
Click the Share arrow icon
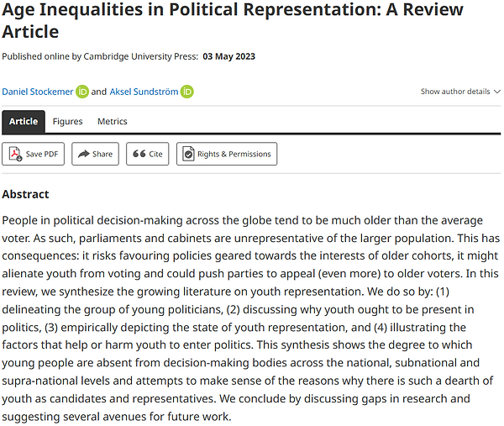[83, 154]
